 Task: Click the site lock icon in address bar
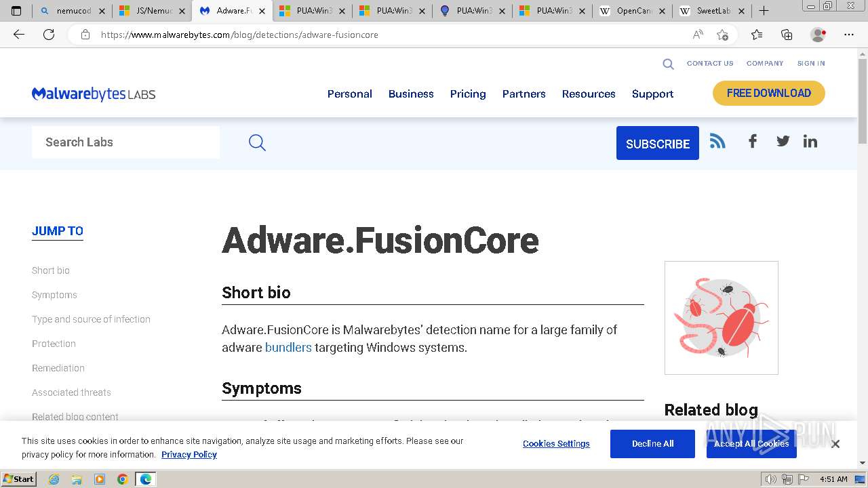pos(85,35)
